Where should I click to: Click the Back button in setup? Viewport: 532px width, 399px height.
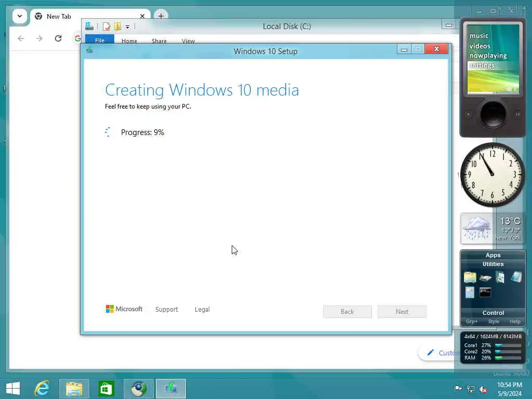(x=348, y=312)
